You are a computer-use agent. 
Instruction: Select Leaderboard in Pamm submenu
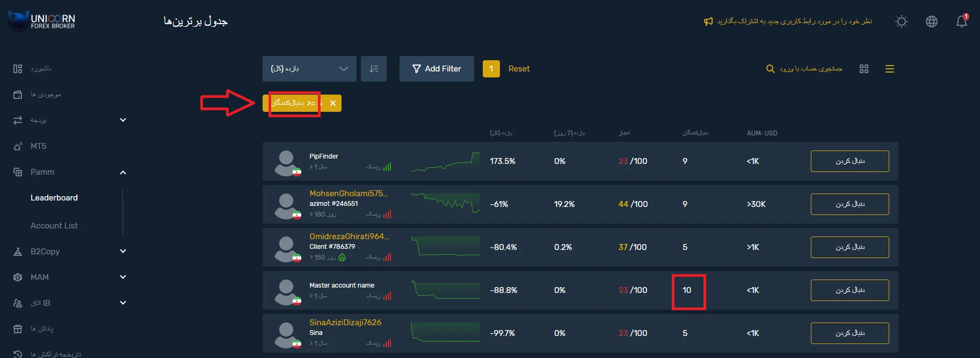point(54,198)
